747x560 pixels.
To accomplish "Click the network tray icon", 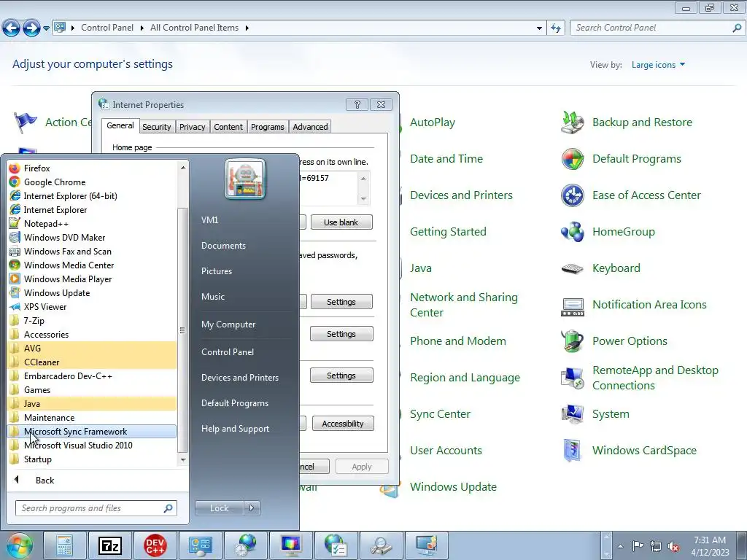I will click(656, 547).
